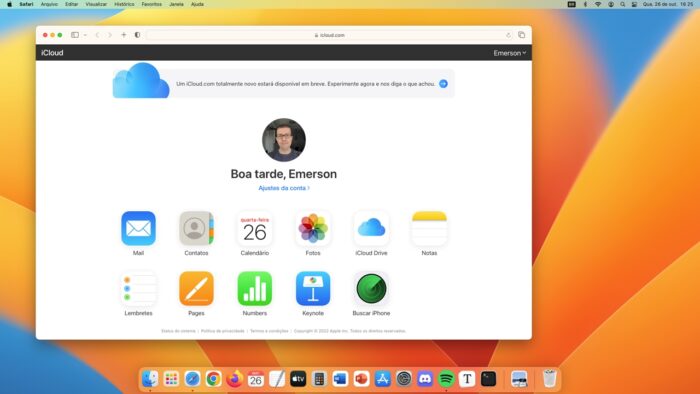700x394 pixels.
Task: Open the Calendário app icon
Action: coord(254,228)
